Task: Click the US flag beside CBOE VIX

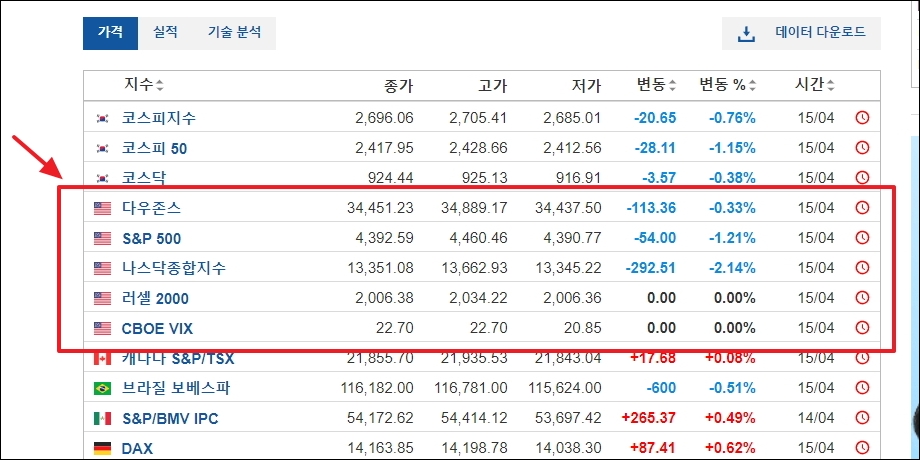Action: point(102,329)
